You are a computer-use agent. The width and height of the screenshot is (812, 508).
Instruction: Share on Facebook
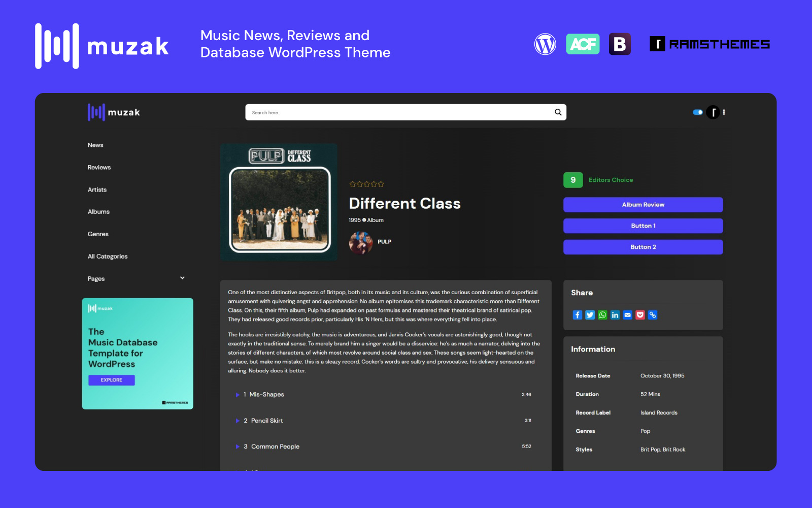pos(578,315)
